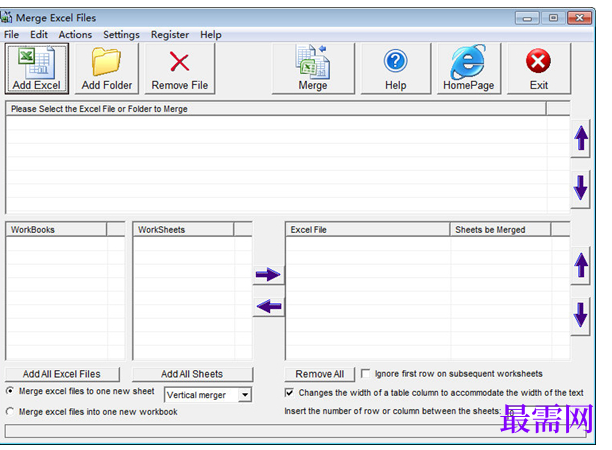Open the Help menu in menu bar
Image resolution: width=612 pixels, height=450 pixels.
(x=211, y=35)
